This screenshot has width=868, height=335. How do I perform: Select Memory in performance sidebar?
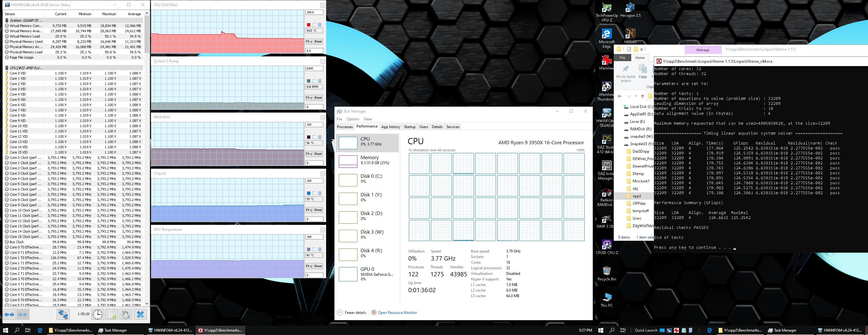pos(367,160)
